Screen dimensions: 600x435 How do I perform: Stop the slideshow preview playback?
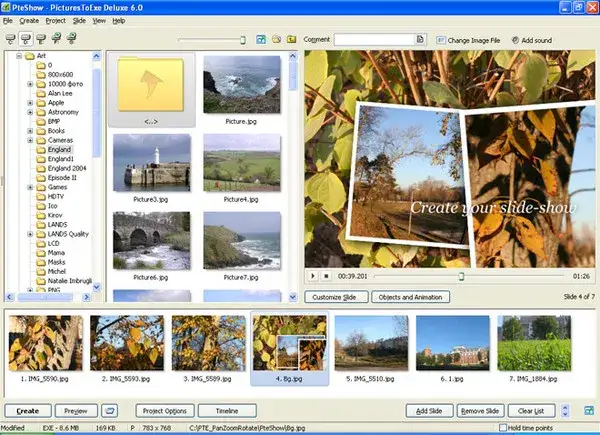click(x=327, y=275)
